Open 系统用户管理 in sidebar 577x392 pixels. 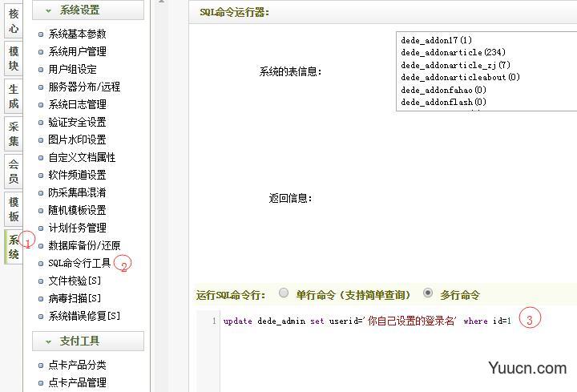pyautogui.click(x=77, y=51)
